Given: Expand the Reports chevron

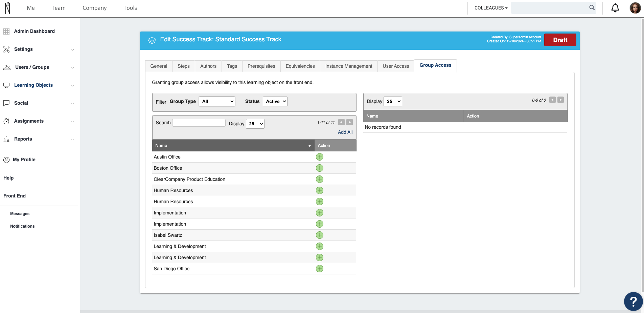Looking at the screenshot, I should pos(72,140).
